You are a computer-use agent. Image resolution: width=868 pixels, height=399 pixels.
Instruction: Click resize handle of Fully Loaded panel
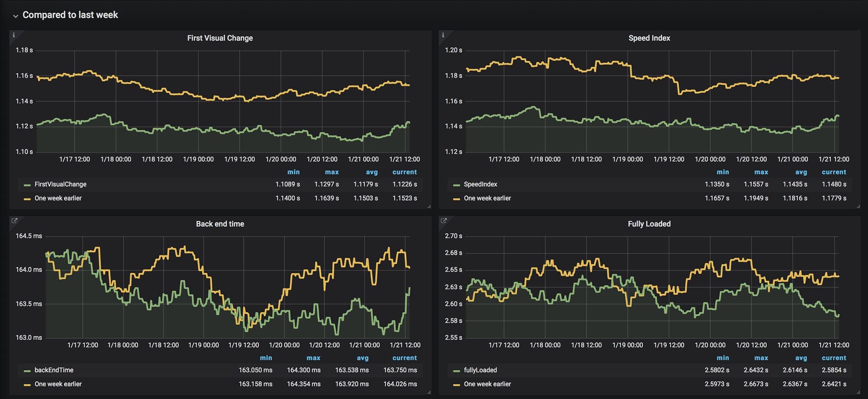858,392
